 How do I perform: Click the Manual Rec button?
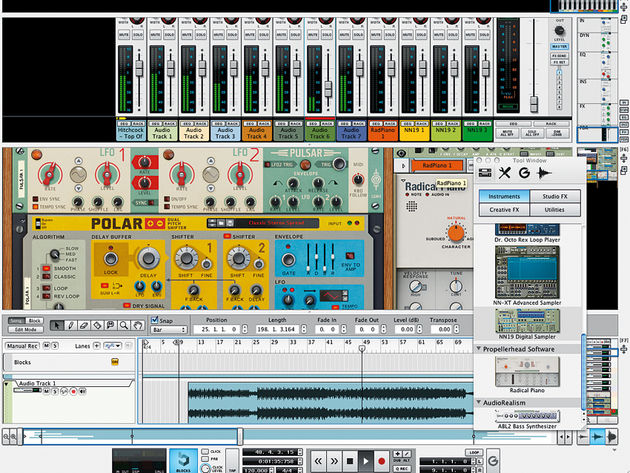point(22,346)
